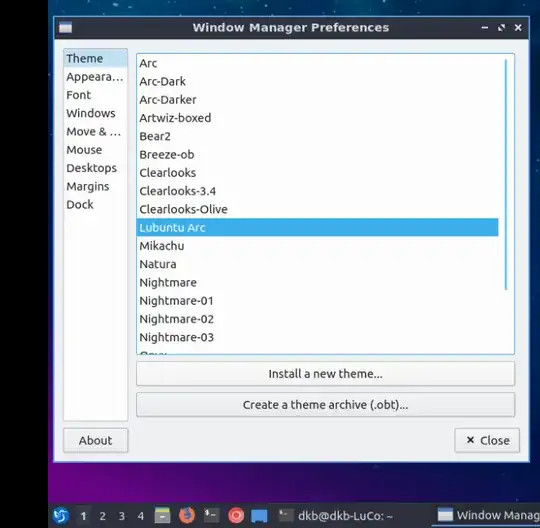This screenshot has height=528, width=540.
Task: Open the Desktops section
Action: pos(95,168)
